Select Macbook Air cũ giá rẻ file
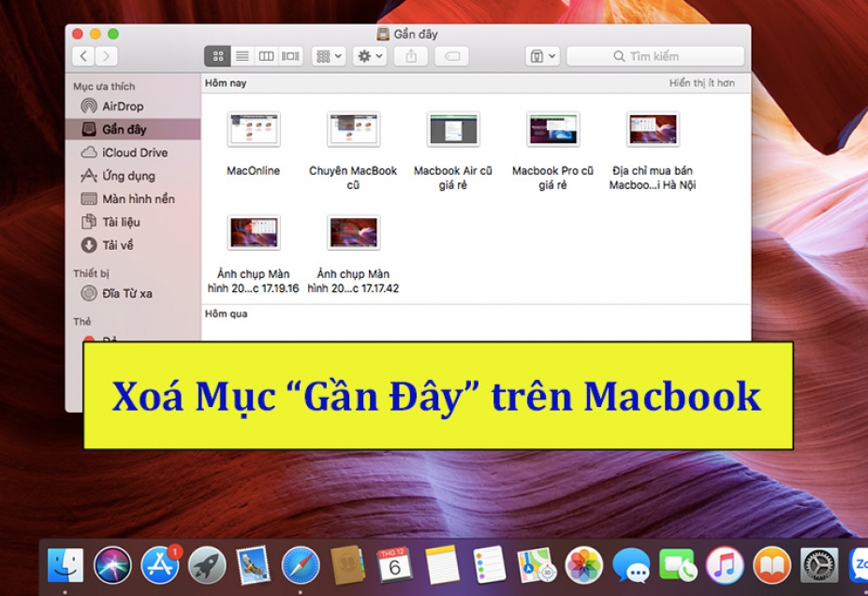The width and height of the screenshot is (868, 596). click(453, 129)
